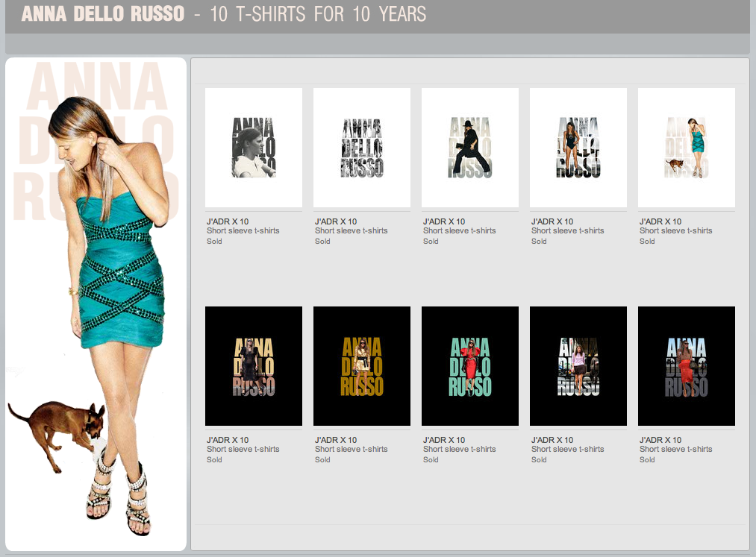Click J'ADR X 10 under the text-only patterned t-shirt

(x=336, y=221)
